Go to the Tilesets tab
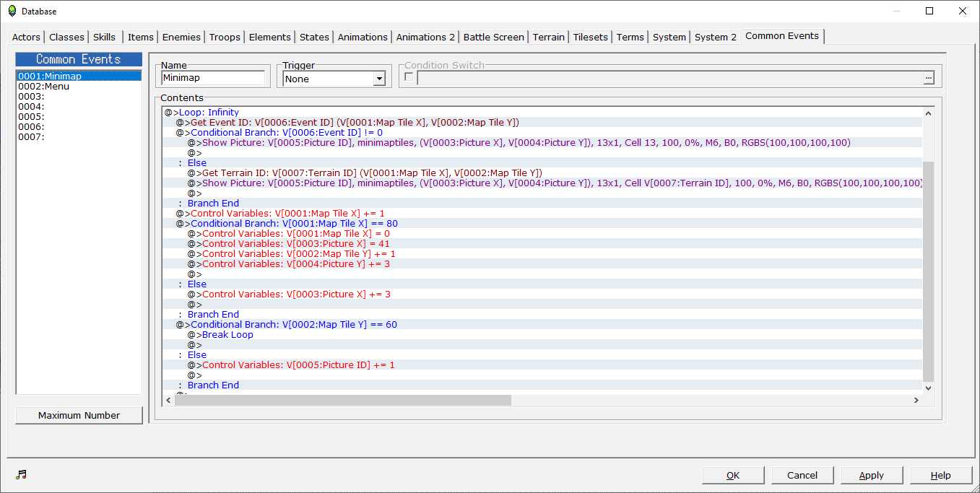The image size is (980, 493). (x=591, y=37)
